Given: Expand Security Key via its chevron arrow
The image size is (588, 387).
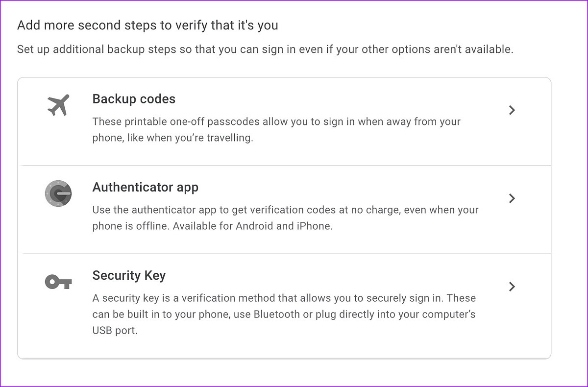Looking at the screenshot, I should [x=512, y=287].
